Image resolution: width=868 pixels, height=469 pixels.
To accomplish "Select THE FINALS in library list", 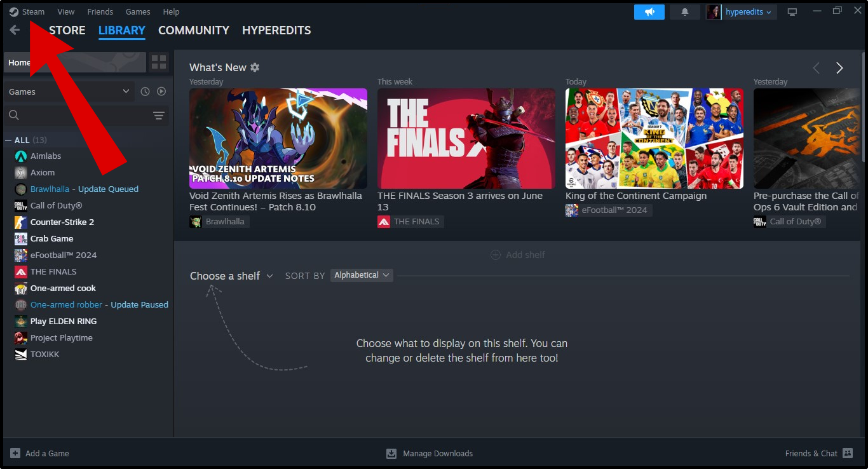I will [53, 271].
